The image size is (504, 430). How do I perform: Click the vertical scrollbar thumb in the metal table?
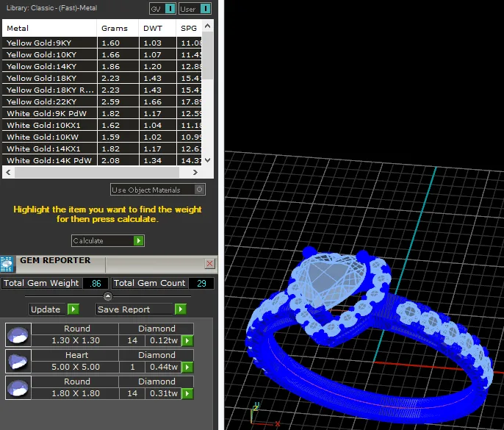click(208, 55)
